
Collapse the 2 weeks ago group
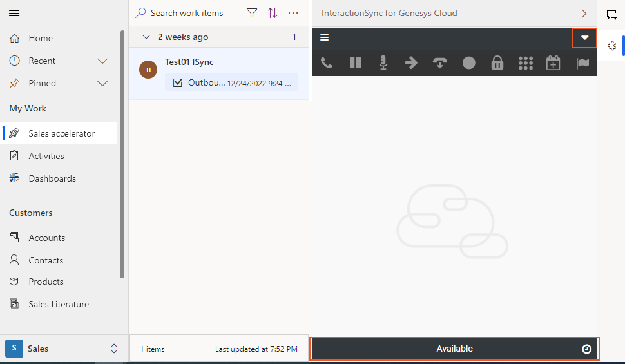[x=146, y=37]
